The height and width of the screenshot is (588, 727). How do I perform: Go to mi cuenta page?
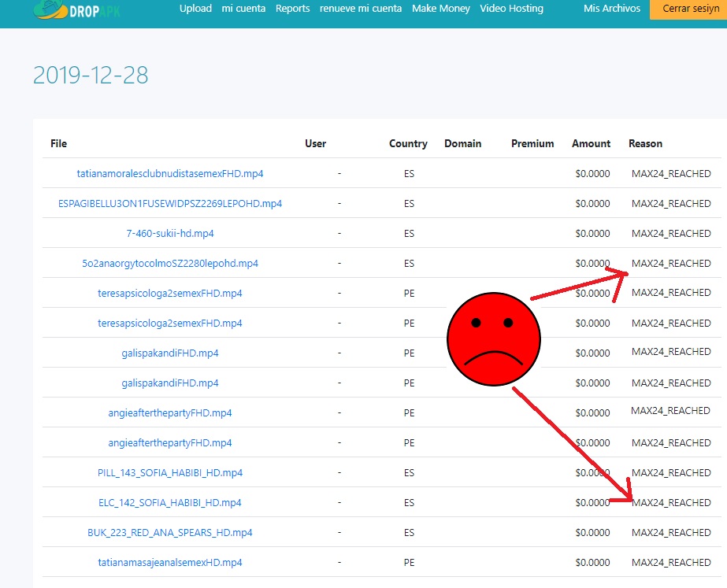[243, 9]
